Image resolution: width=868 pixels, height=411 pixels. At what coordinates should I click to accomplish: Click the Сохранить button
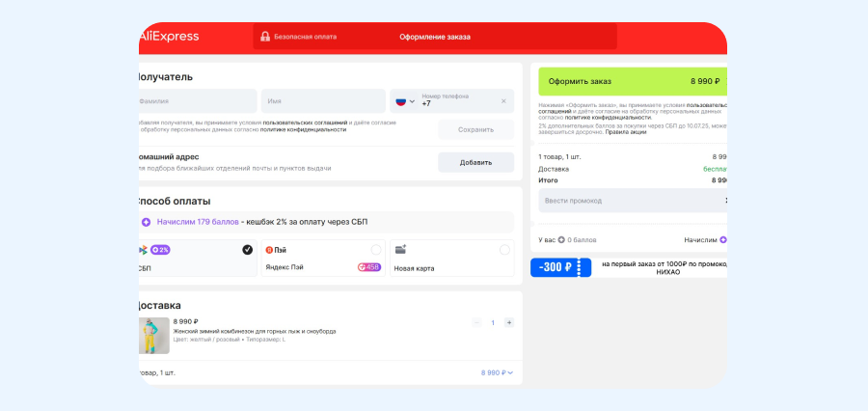coord(476,129)
